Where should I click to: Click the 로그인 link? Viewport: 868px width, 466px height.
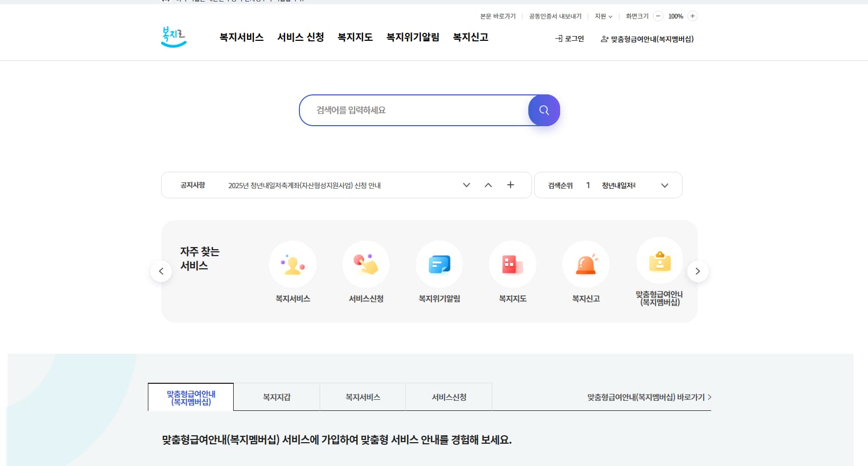569,39
